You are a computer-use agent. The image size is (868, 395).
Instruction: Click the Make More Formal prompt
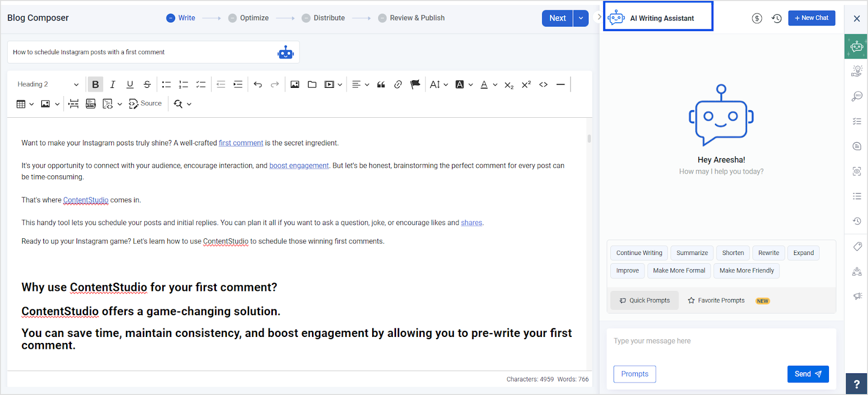[679, 270]
